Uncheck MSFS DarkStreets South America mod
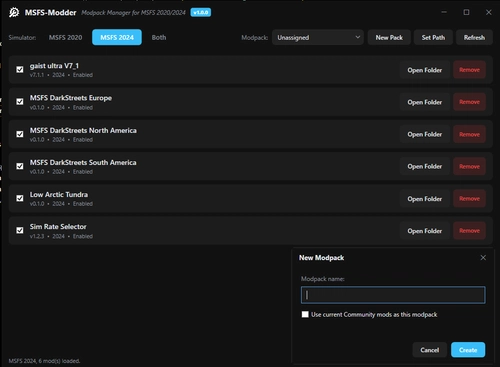Viewport: 500px width, 367px height. pos(20,166)
